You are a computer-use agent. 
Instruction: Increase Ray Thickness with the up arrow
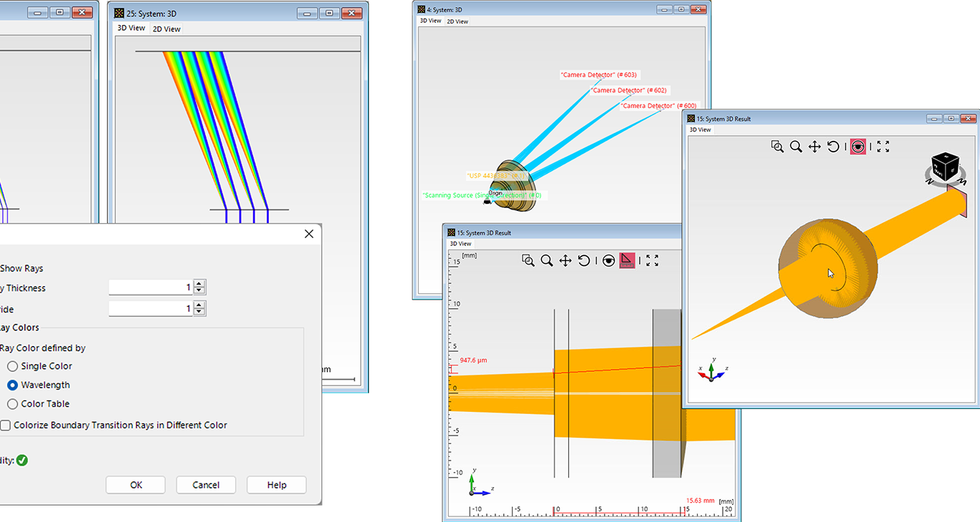pos(199,283)
